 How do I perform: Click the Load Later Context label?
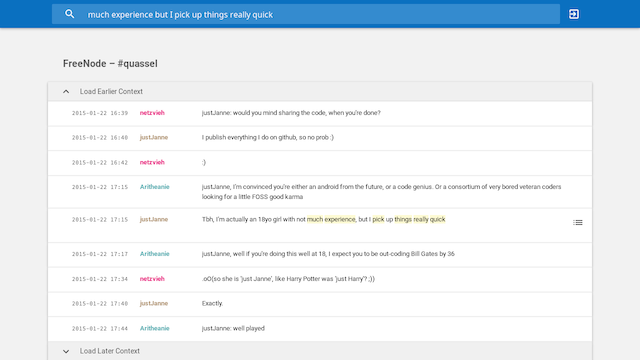coord(110,351)
